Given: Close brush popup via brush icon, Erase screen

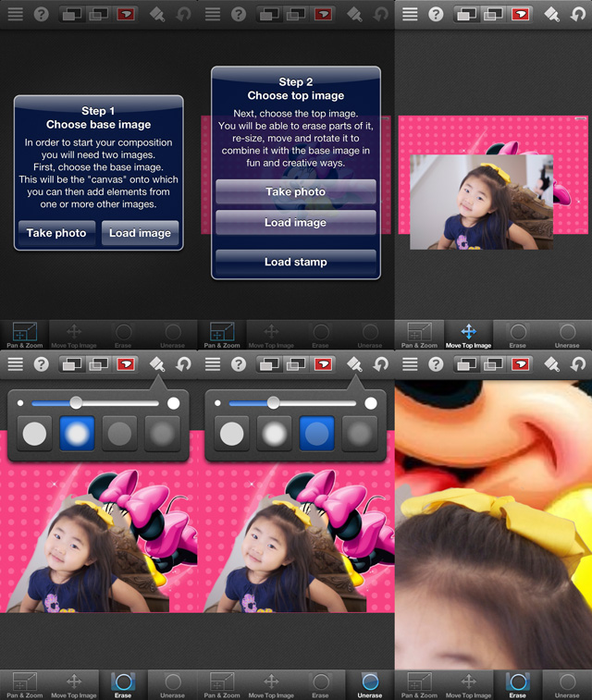Looking at the screenshot, I should pos(157,364).
